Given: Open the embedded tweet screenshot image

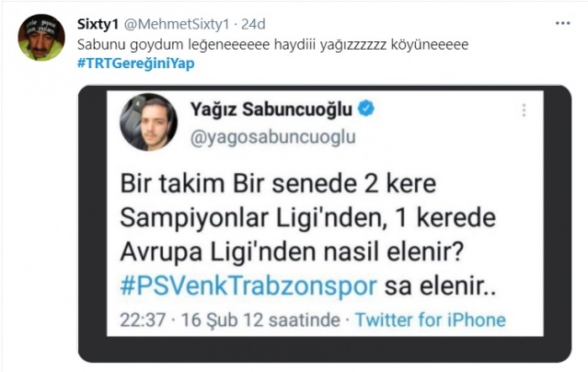Looking at the screenshot, I should pos(325,224).
